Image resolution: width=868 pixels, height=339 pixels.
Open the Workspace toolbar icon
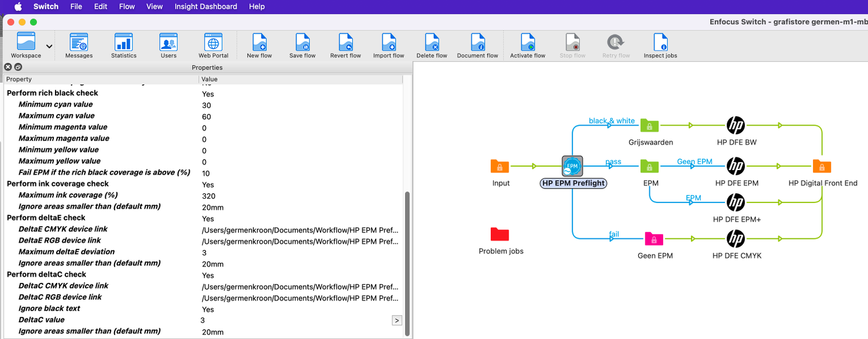26,45
